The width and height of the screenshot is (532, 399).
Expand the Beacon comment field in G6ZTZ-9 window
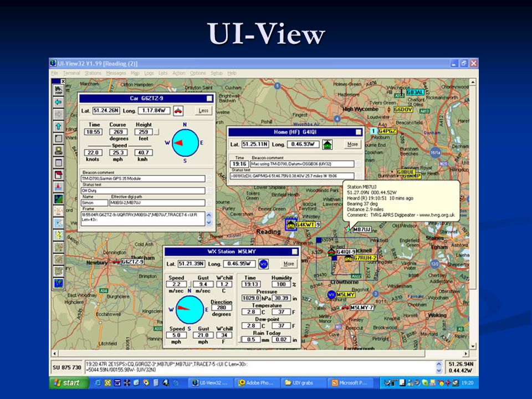209,178
